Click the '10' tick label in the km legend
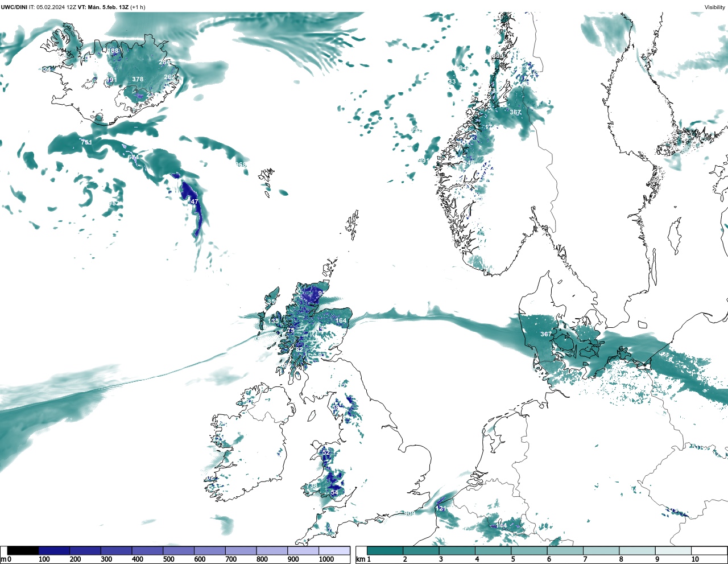The height and width of the screenshot is (564, 728). pos(695,560)
